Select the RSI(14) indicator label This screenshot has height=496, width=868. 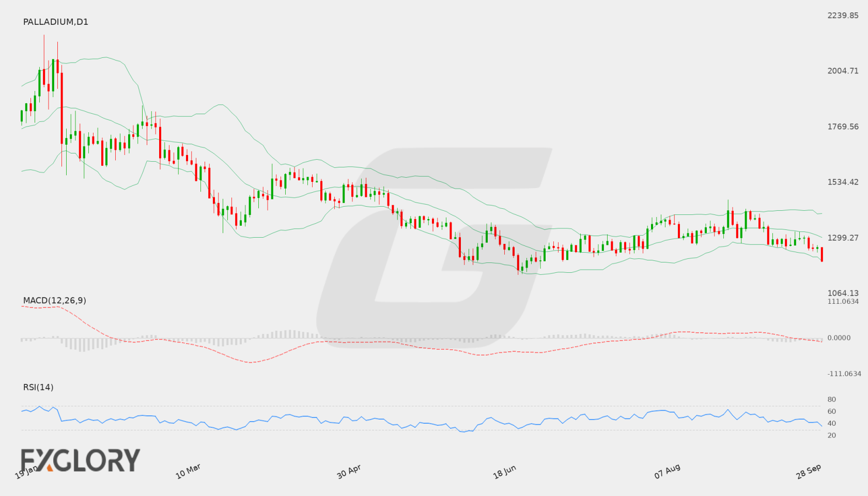(38, 387)
